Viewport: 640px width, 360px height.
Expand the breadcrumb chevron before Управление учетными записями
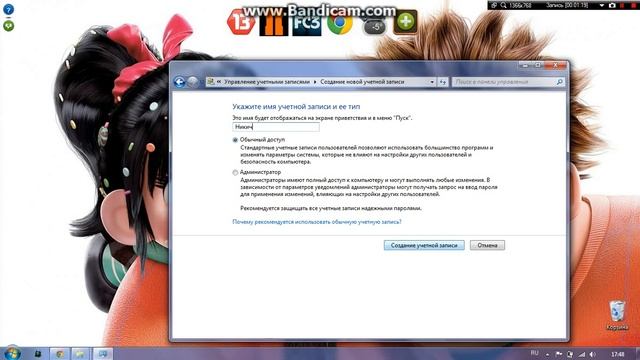pos(219,82)
